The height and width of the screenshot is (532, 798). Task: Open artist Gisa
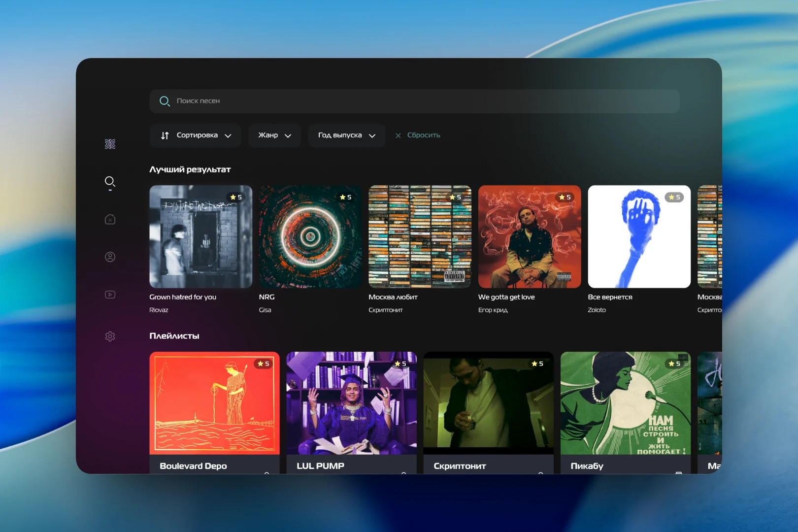click(265, 310)
